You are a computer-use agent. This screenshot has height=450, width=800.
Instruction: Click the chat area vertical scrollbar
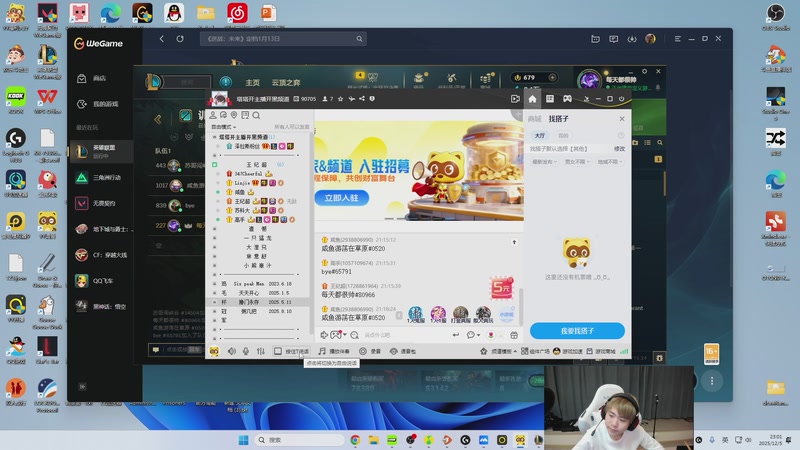[x=520, y=306]
